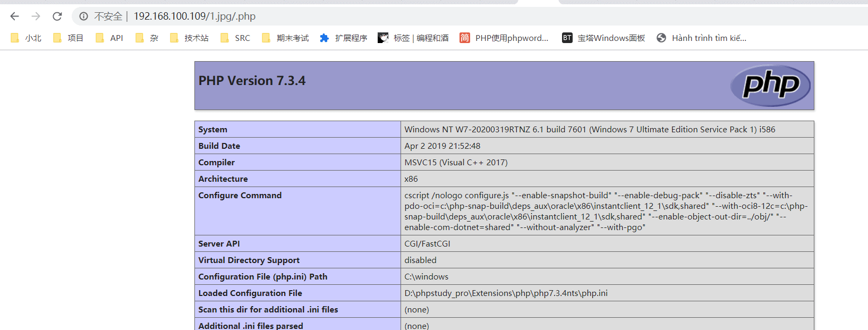The width and height of the screenshot is (868, 330).
Task: Click the MSVC15 (Visual C++ 2017) value
Action: click(456, 163)
